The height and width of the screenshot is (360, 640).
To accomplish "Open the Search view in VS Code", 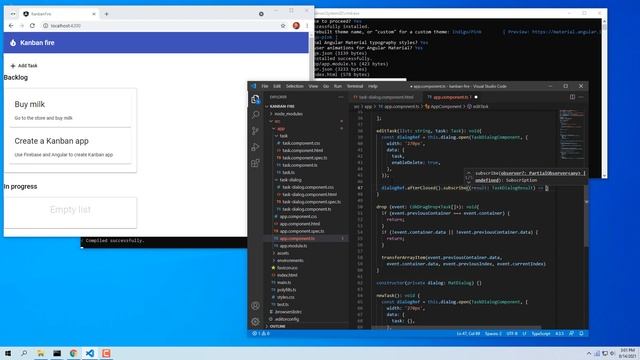I will (256, 115).
